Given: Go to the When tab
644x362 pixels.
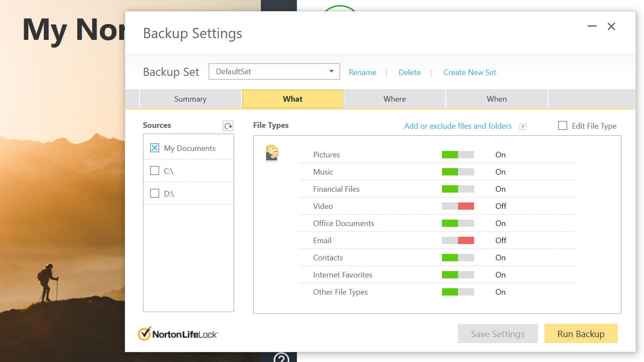Looking at the screenshot, I should tap(497, 99).
